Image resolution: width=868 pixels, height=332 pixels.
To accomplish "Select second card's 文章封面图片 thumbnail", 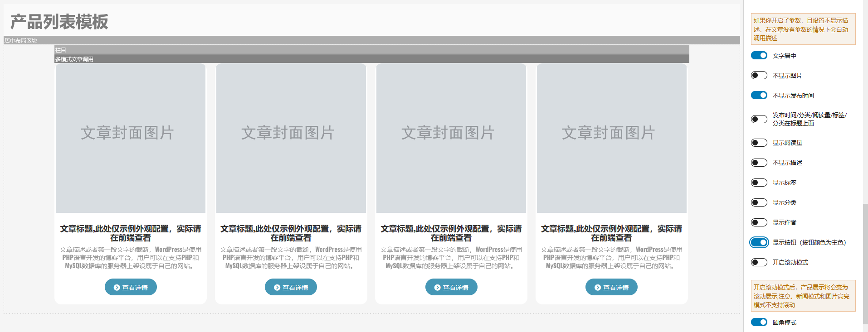I will (291, 138).
